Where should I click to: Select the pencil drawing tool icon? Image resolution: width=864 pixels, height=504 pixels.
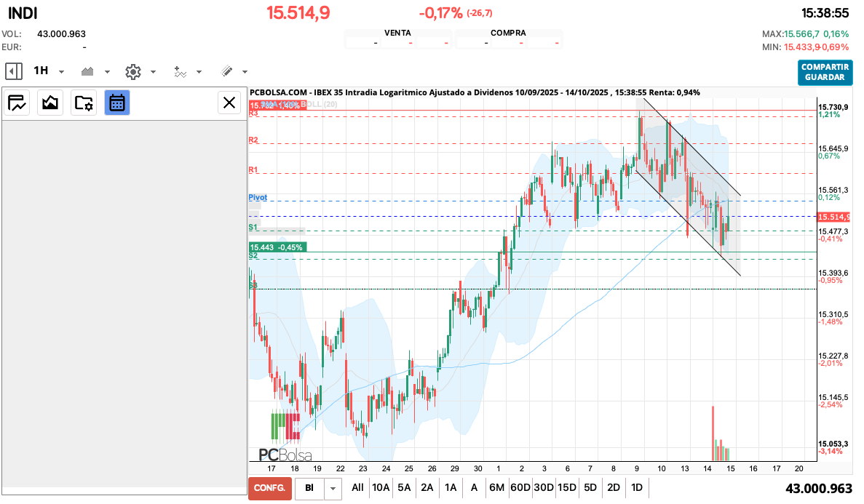[226, 71]
